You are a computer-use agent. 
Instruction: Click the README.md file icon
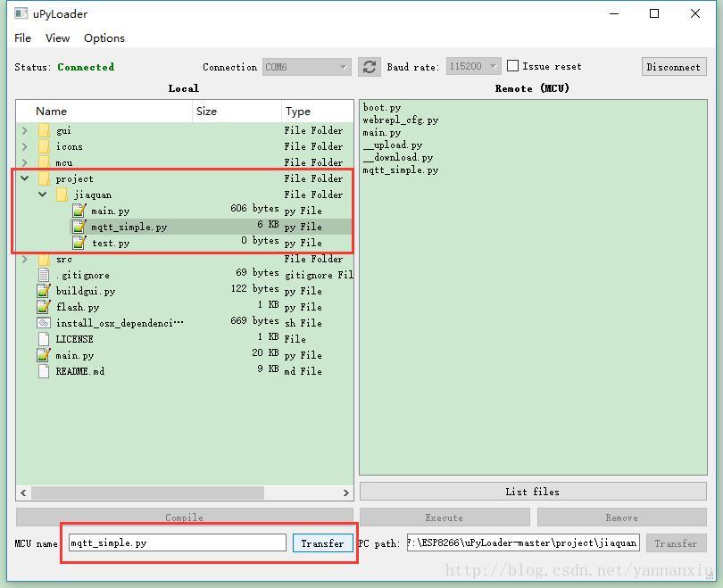tap(44, 371)
